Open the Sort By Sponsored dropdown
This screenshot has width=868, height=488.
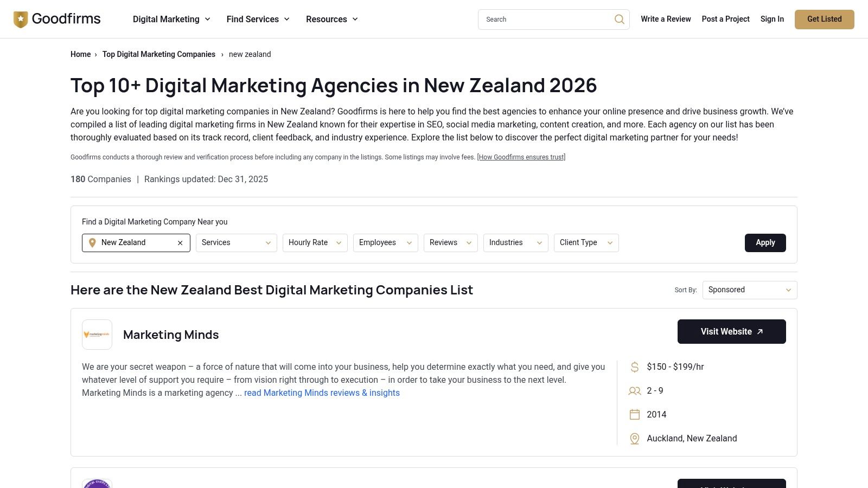749,290
